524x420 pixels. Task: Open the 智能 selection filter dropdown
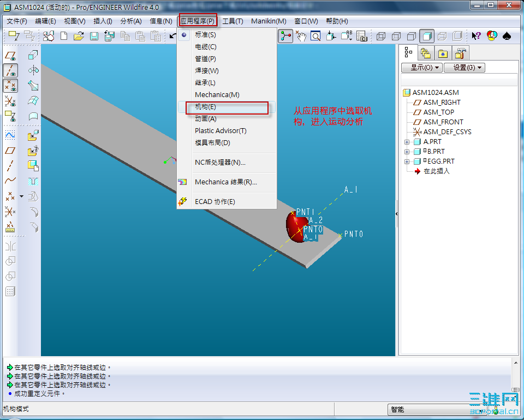tap(438, 409)
